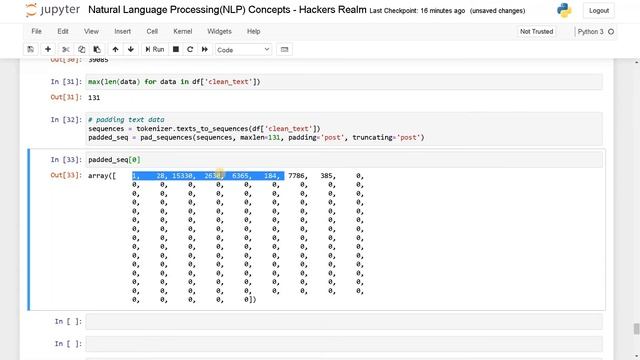640x360 pixels.
Task: Restart the kernel icon
Action: coord(190,49)
